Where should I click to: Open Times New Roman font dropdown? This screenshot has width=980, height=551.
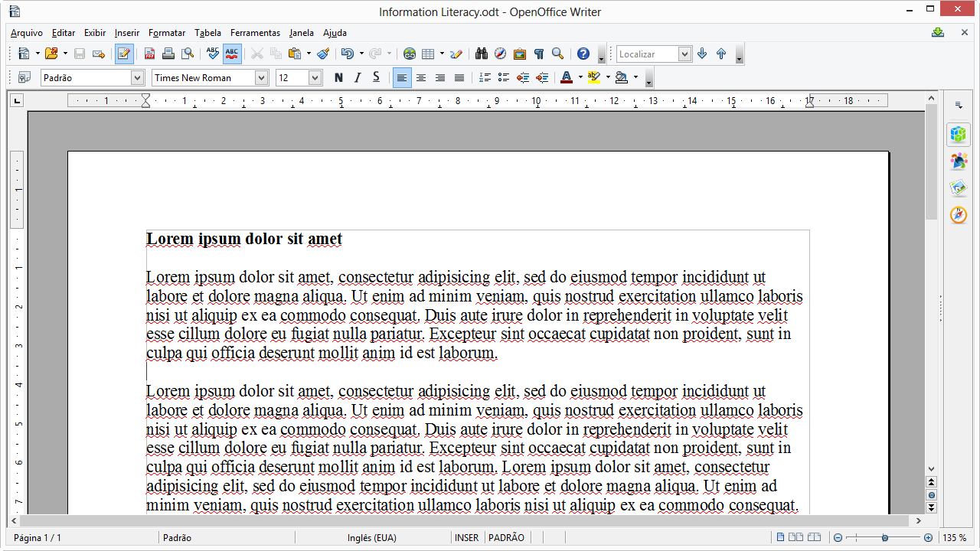(x=261, y=77)
